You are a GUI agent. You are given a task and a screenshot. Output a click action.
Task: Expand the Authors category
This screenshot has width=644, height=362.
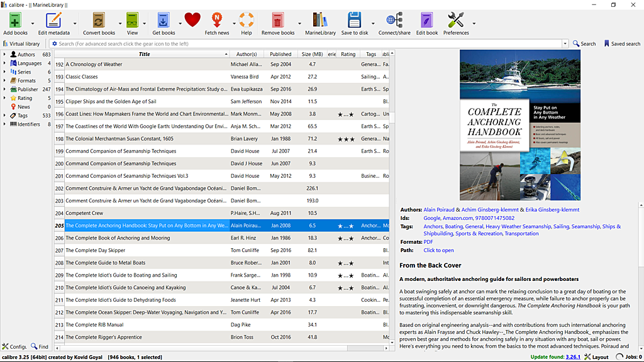pos(4,54)
